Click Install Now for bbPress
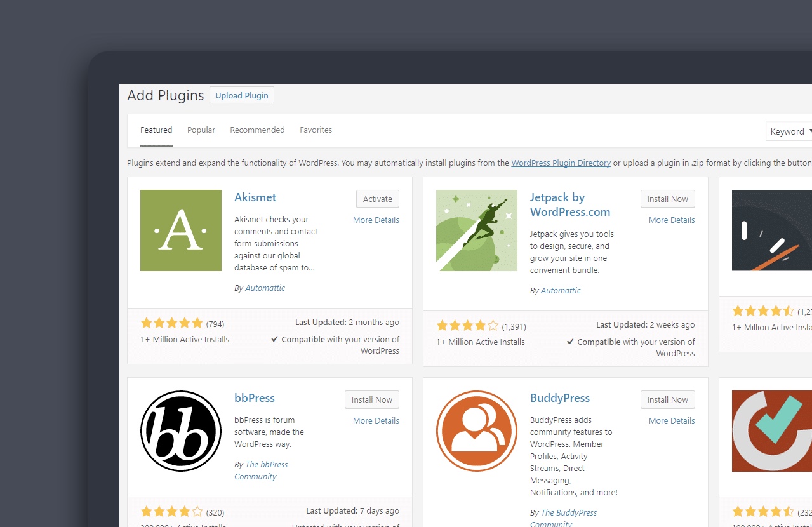Viewport: 812px width, 527px height. 372,399
